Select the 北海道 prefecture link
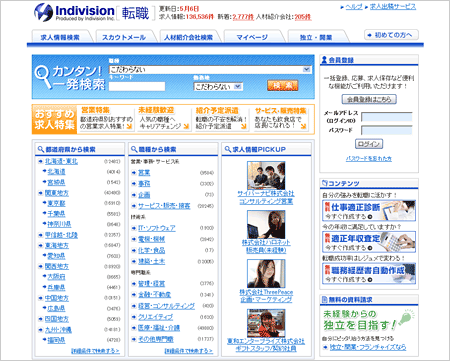The width and height of the screenshot is (450, 361). coord(56,172)
